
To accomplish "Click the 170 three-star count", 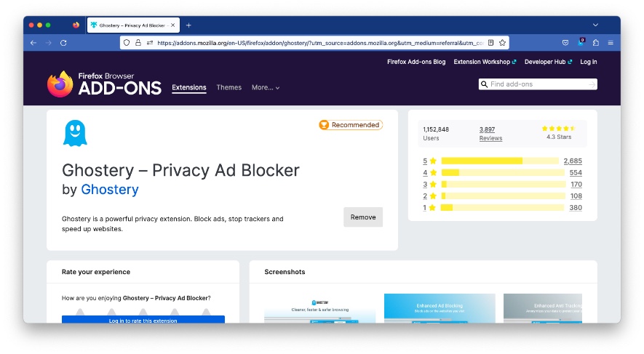I will 576,184.
